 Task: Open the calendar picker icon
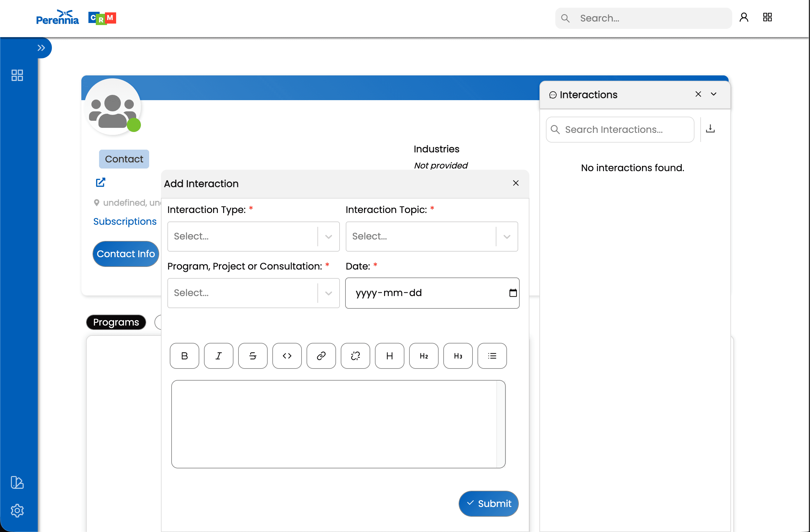513,293
